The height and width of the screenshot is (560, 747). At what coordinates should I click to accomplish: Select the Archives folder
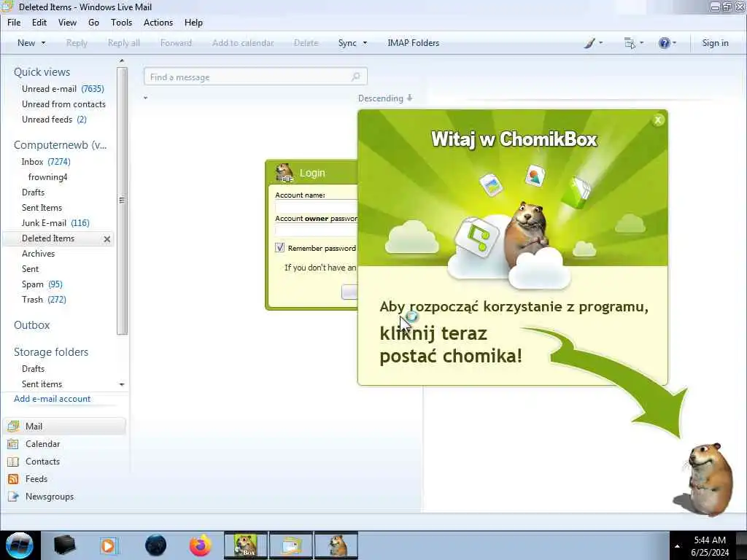38,254
